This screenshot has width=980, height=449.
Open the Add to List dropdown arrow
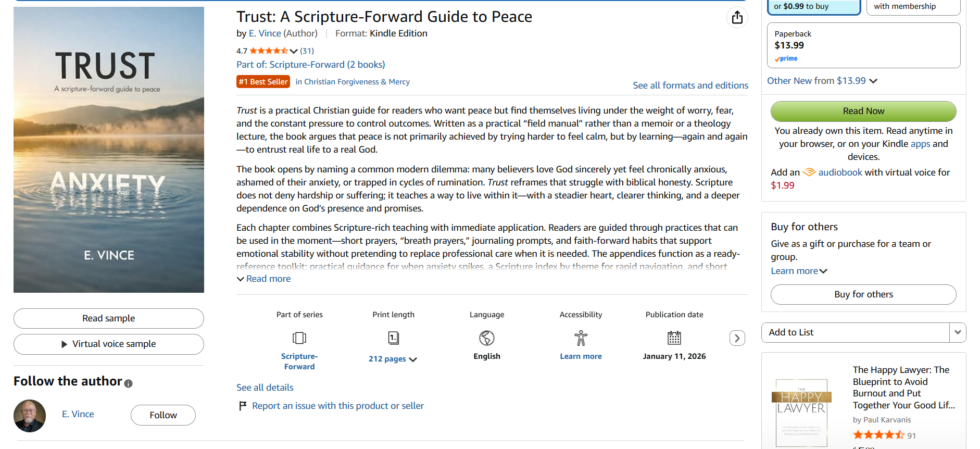point(958,332)
